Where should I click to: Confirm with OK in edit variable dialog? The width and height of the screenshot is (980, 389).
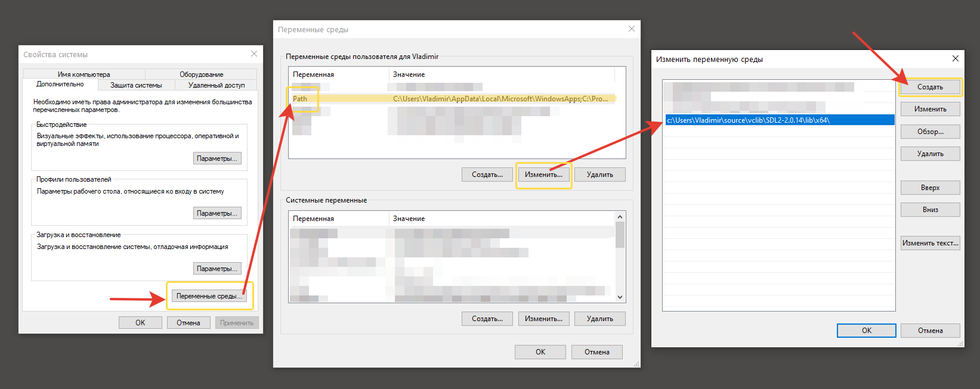tap(867, 331)
